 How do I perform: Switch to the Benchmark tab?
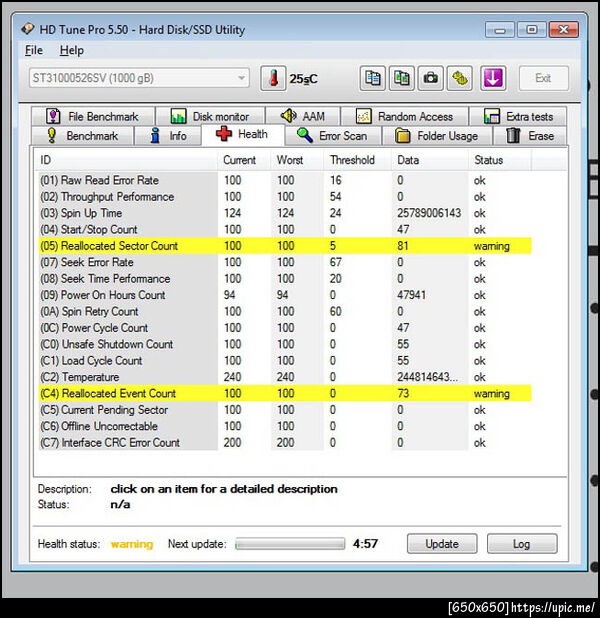(82, 136)
